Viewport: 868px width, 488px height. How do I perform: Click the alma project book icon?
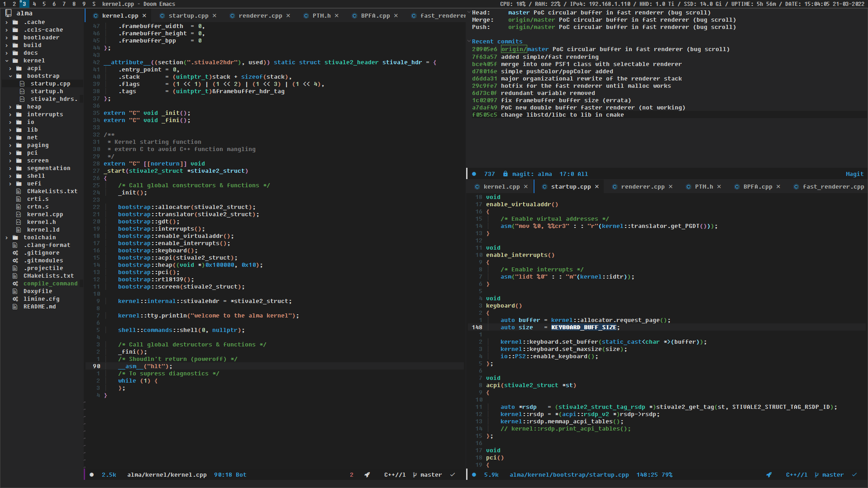tap(8, 13)
